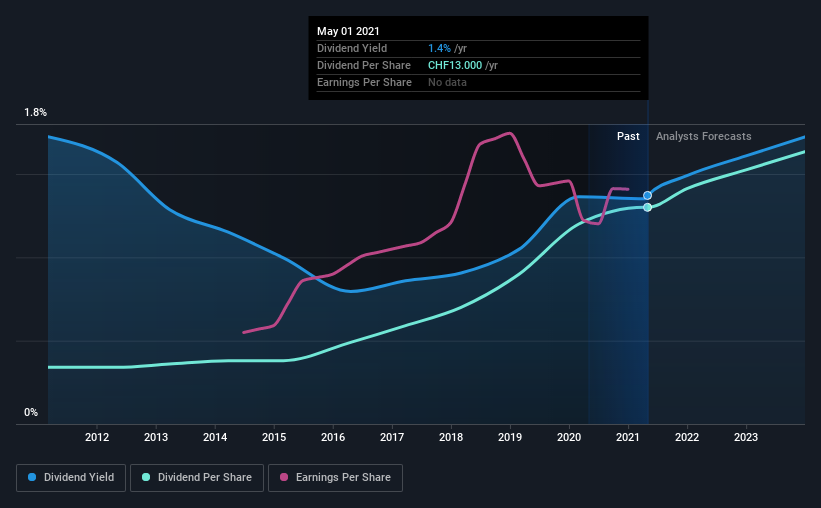Select the Analysts Forecasts section label

[x=703, y=136]
